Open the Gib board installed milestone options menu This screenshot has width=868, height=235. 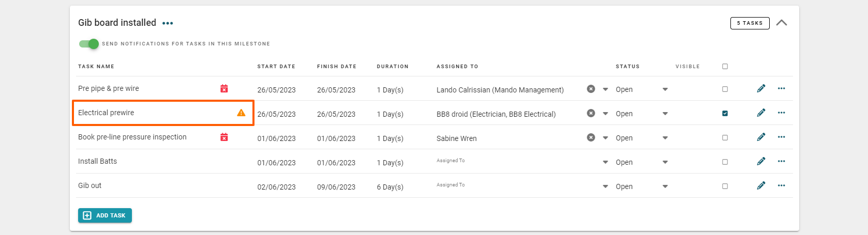[x=168, y=23]
